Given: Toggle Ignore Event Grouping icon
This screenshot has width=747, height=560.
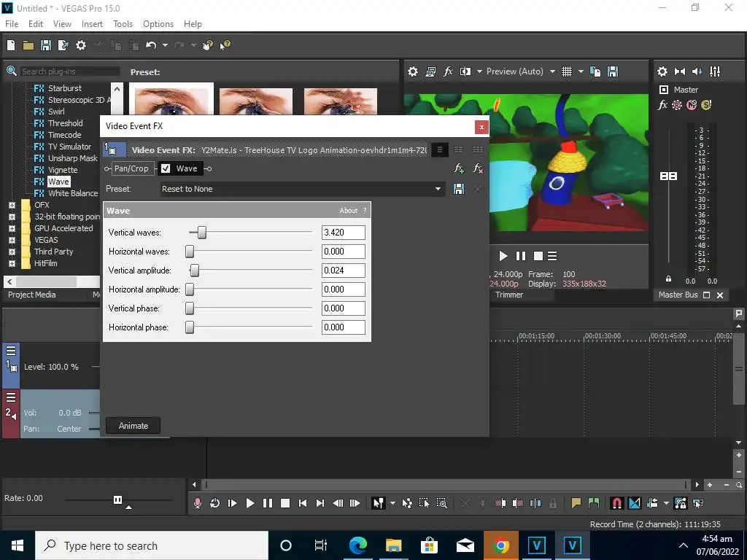Looking at the screenshot, I should [x=698, y=503].
